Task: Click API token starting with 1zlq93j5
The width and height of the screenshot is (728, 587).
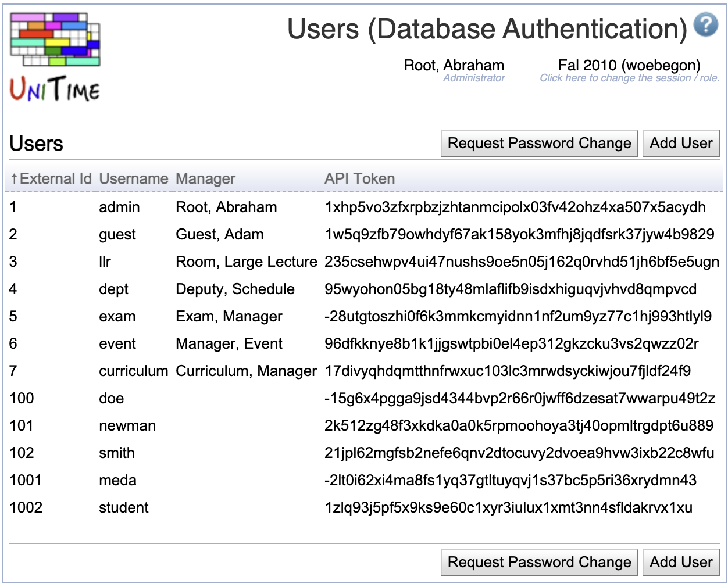Action: tap(508, 508)
